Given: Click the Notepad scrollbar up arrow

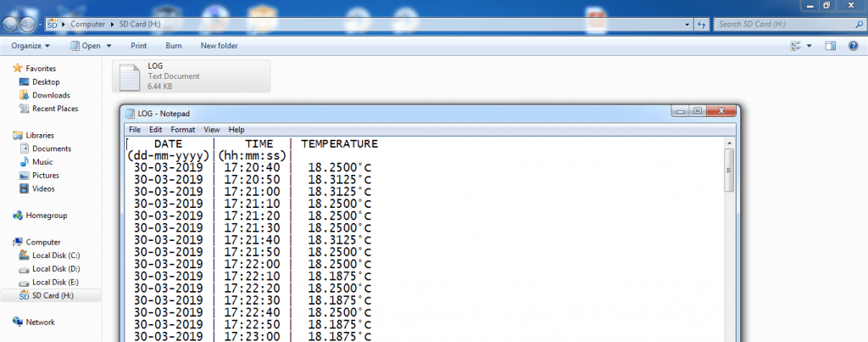Looking at the screenshot, I should click(x=730, y=143).
